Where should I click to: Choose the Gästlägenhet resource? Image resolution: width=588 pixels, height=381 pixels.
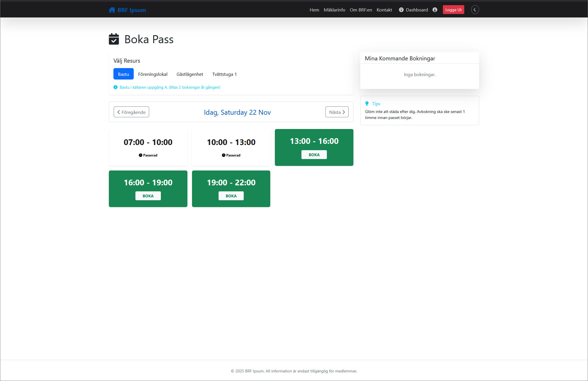pyautogui.click(x=190, y=74)
